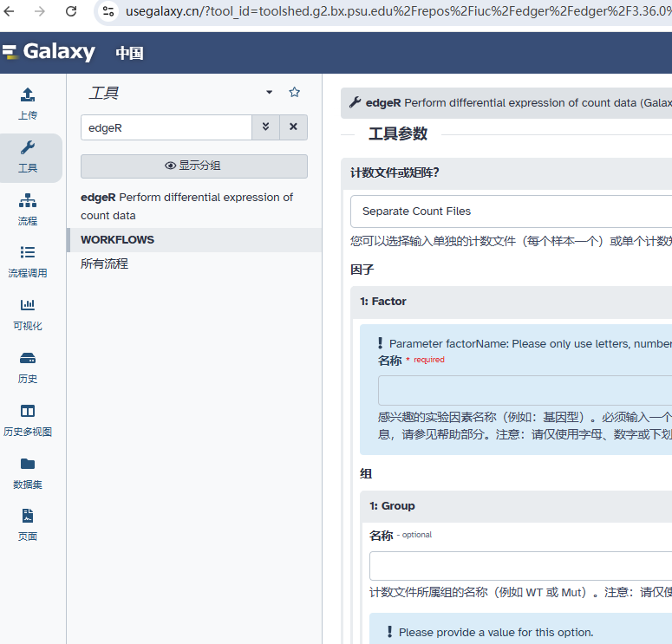Click the Factor 名称 required input field
Screen dimensions: 672x644
click(x=525, y=390)
